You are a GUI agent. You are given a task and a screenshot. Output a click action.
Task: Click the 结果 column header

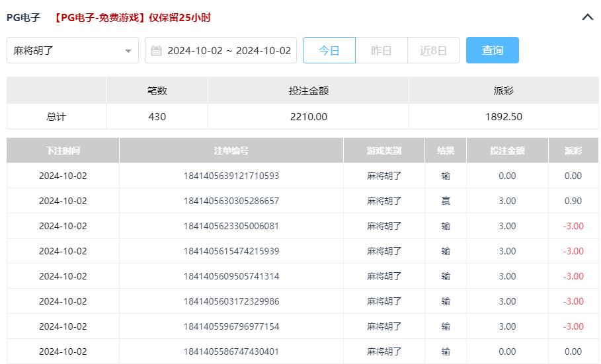click(446, 151)
